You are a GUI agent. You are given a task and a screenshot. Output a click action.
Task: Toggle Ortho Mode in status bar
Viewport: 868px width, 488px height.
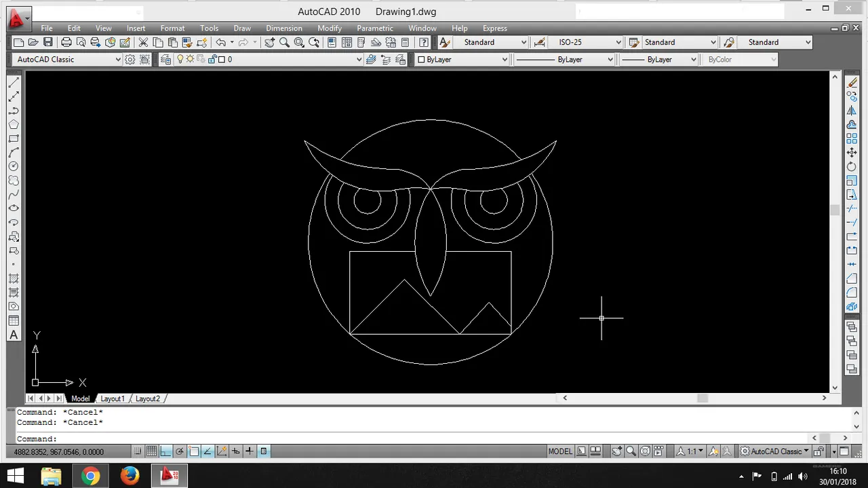[x=165, y=451]
